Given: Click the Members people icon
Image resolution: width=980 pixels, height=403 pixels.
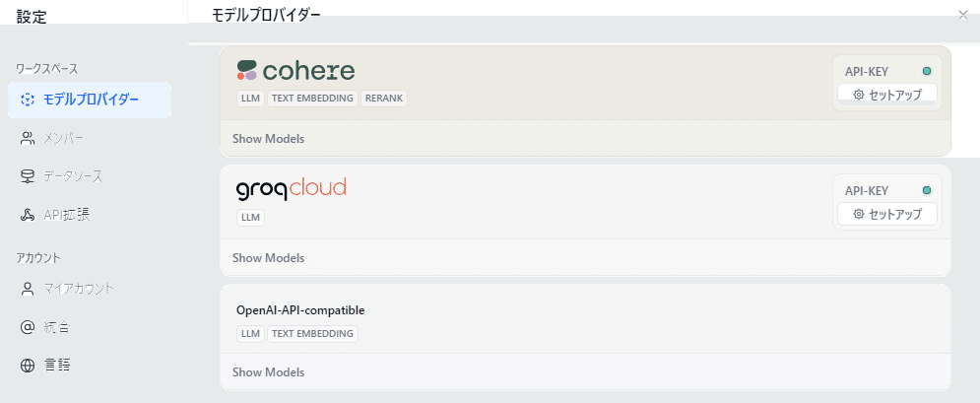Looking at the screenshot, I should [28, 138].
